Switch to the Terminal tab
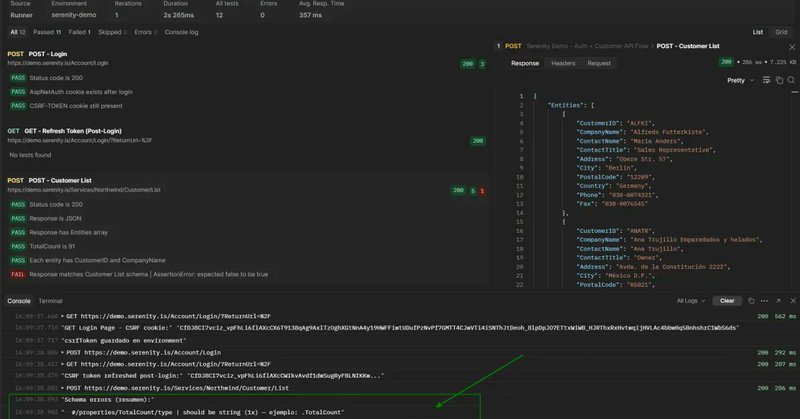This screenshot has height=419, width=800. pos(51,300)
